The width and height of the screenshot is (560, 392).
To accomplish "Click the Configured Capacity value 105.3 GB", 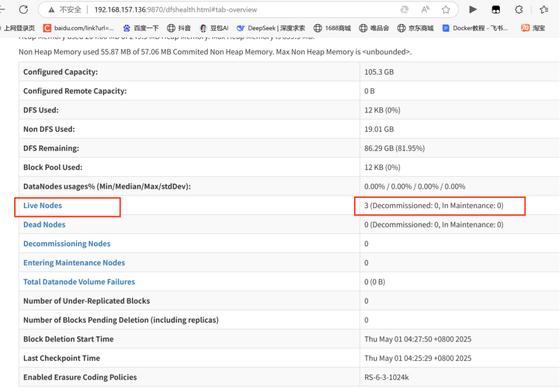I will pyautogui.click(x=379, y=72).
